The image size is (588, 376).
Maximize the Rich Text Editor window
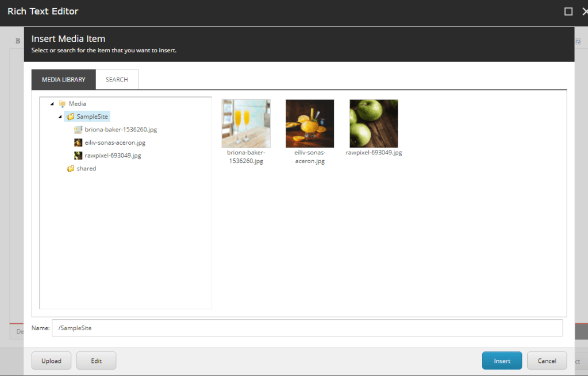pyautogui.click(x=568, y=11)
